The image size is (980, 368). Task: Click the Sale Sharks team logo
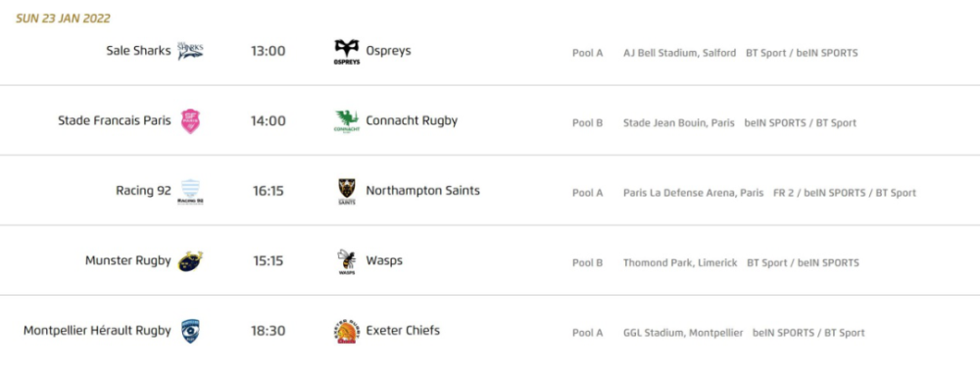[x=190, y=51]
